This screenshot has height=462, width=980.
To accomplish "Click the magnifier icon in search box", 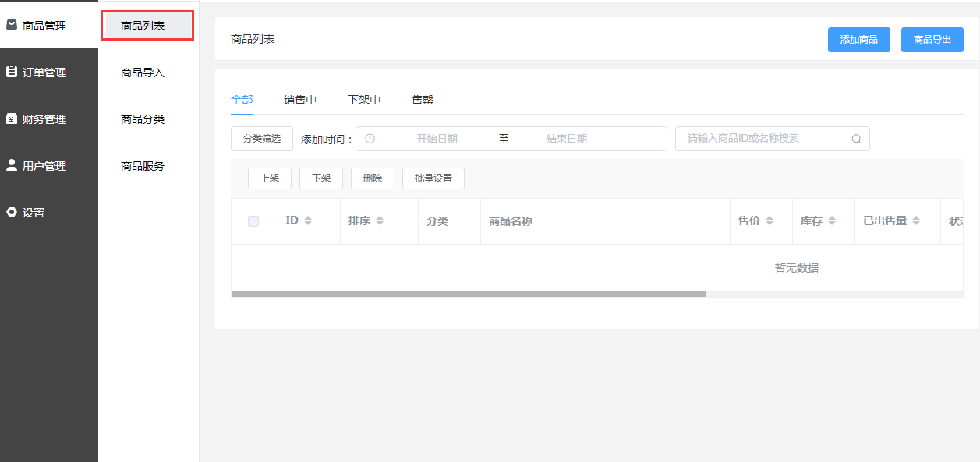I will click(856, 139).
